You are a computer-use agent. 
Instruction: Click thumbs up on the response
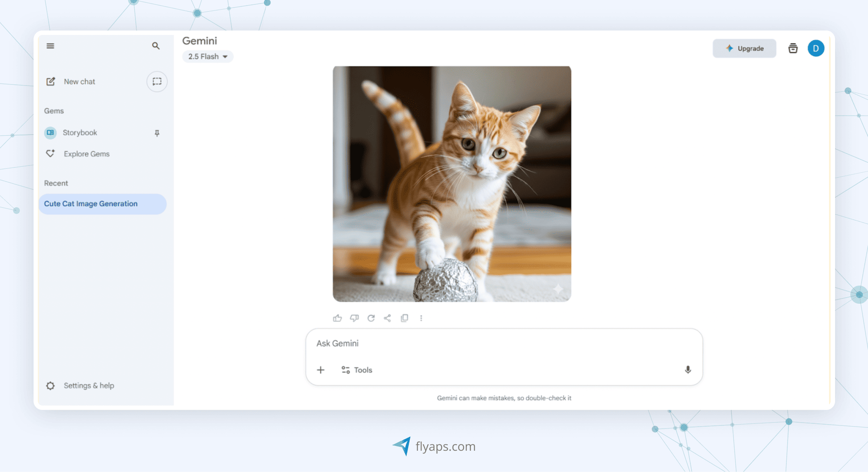(337, 318)
